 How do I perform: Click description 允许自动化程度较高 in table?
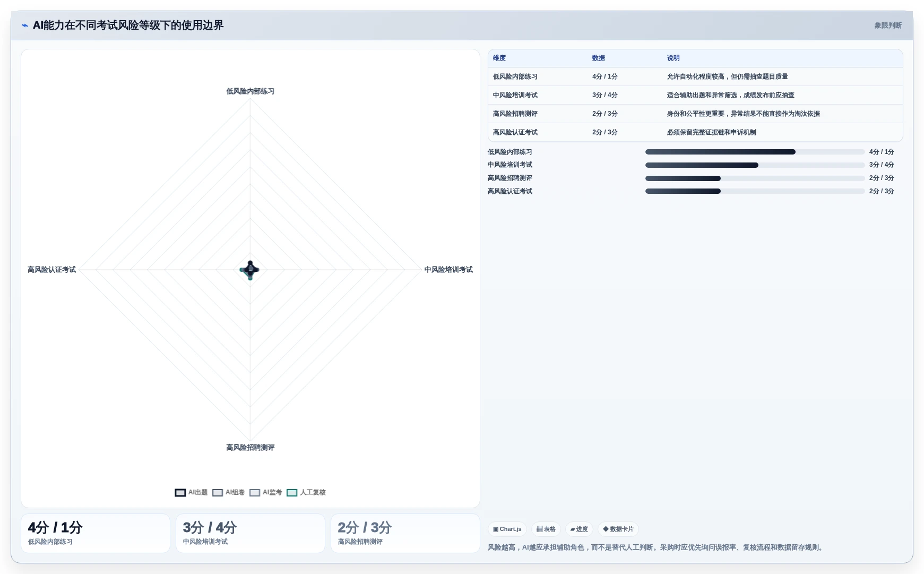[728, 77]
